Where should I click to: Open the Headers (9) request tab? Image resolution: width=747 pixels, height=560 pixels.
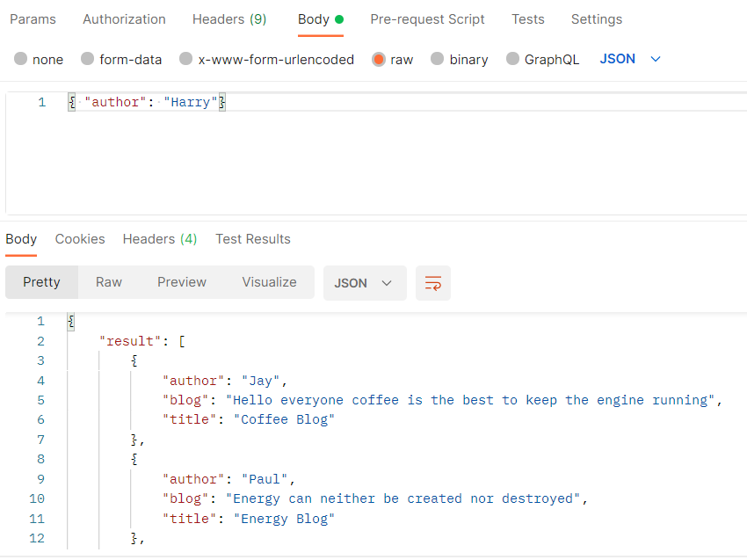229,19
